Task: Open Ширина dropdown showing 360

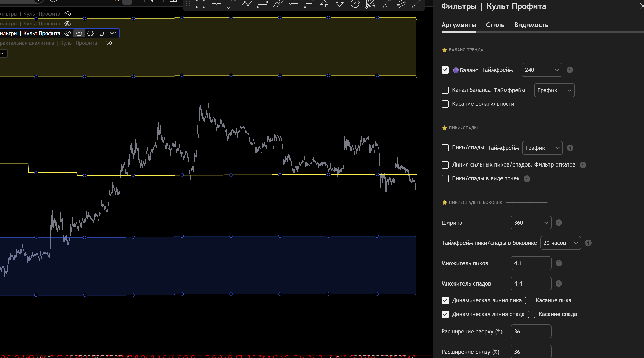Action: [531, 222]
